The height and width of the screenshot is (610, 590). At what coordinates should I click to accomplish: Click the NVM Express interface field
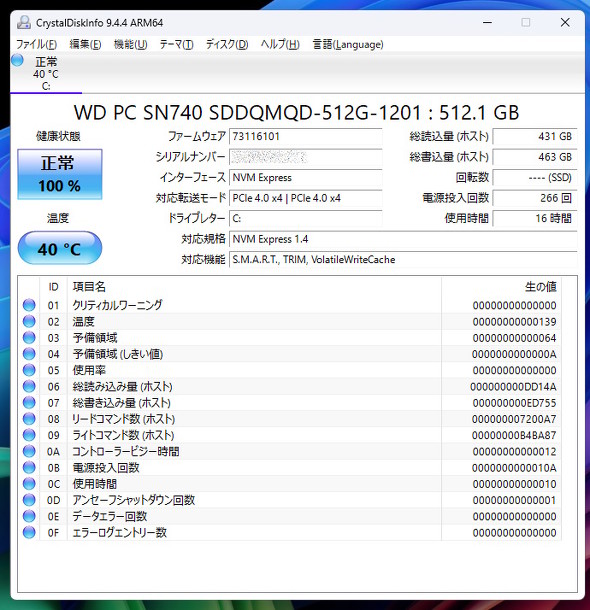click(305, 178)
